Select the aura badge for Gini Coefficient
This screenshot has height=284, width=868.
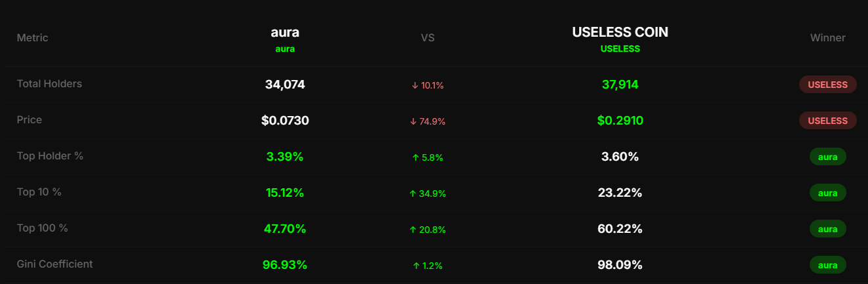point(827,265)
